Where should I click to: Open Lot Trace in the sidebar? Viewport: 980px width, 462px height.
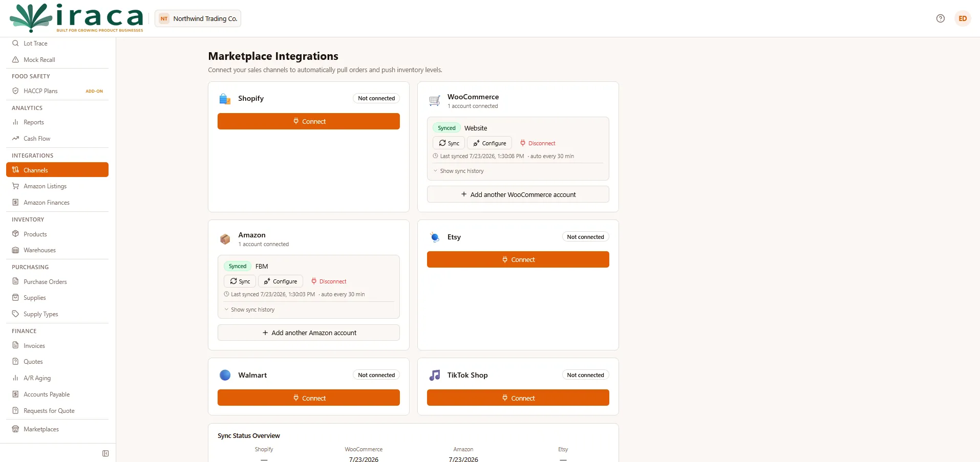pos(57,43)
